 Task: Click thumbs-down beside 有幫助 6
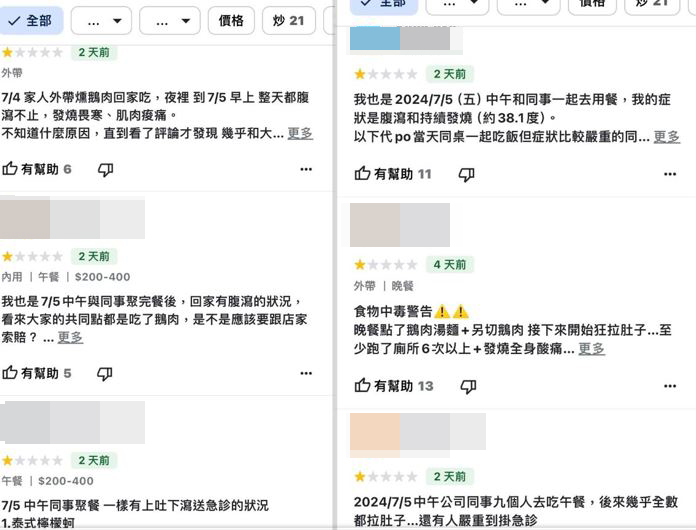(105, 170)
